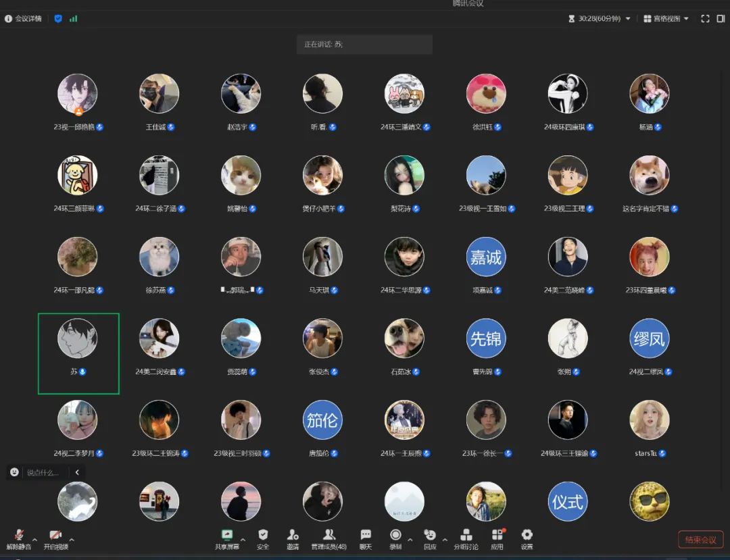Open 会议详情 meeting details

pos(23,19)
